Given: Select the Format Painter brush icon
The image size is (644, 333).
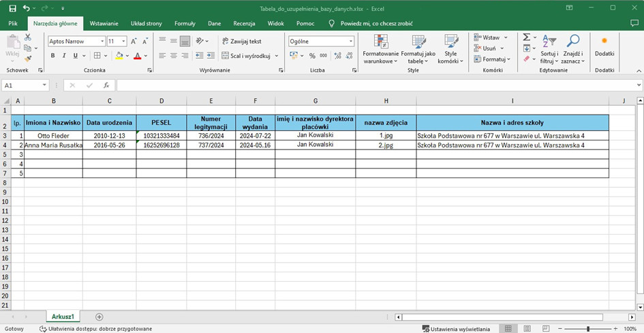Looking at the screenshot, I should click(28, 59).
